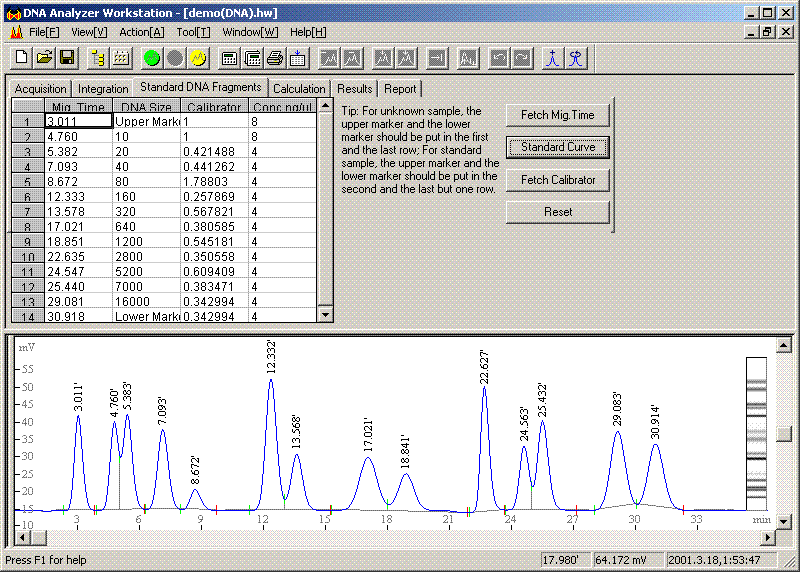Click the Mig. Time cell 3.011
Viewport: 800px width, 572px height.
point(79,121)
